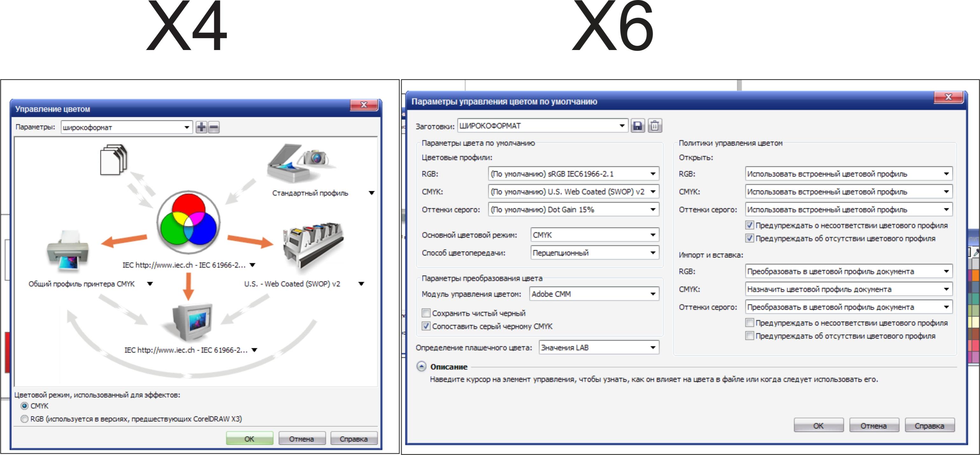Click the desktop printer icon
This screenshot has height=455, width=980.
point(68,250)
